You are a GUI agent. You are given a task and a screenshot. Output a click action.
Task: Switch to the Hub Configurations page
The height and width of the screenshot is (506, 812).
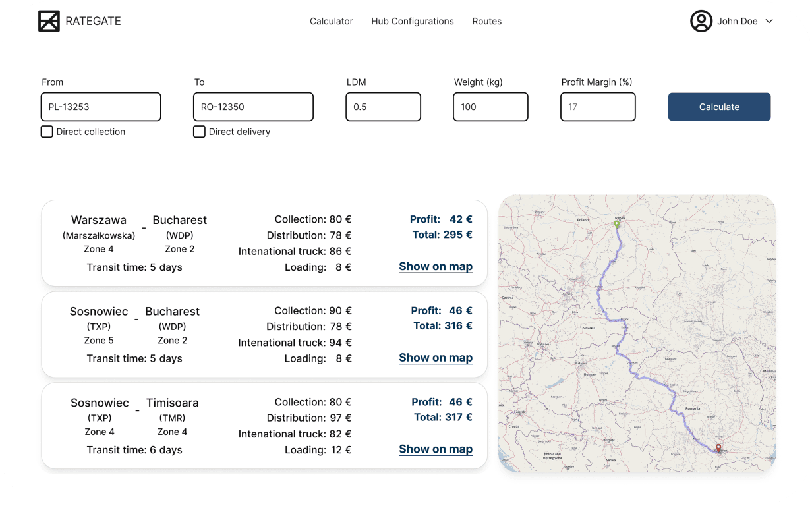(412, 21)
